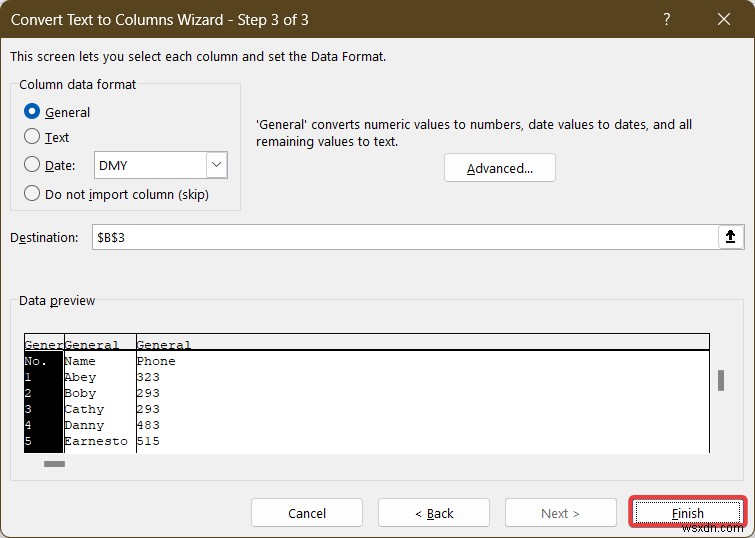
Task: Click phone value 515 in preview
Action: point(148,441)
